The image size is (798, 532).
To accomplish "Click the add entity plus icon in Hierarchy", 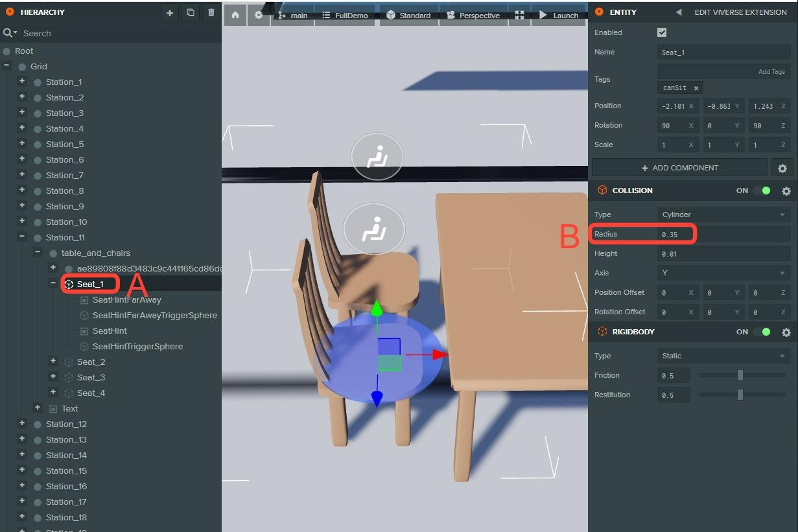I will tap(170, 13).
